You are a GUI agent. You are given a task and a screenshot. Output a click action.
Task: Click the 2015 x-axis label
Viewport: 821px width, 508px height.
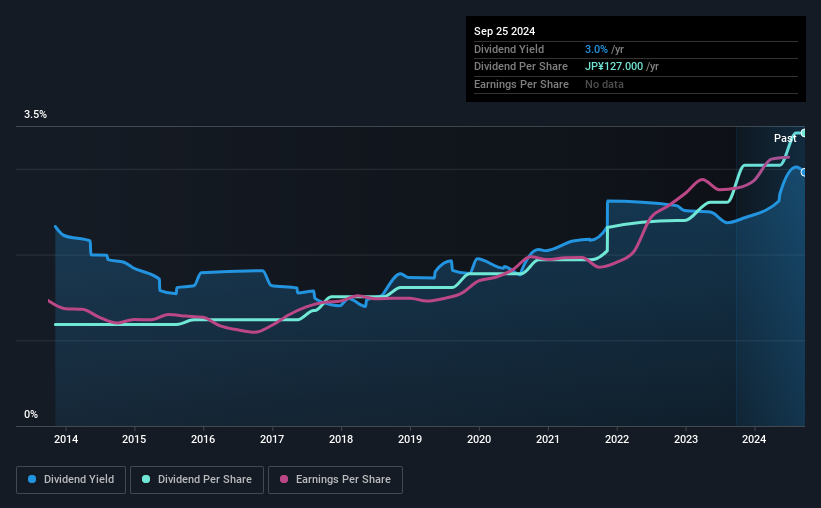click(134, 439)
